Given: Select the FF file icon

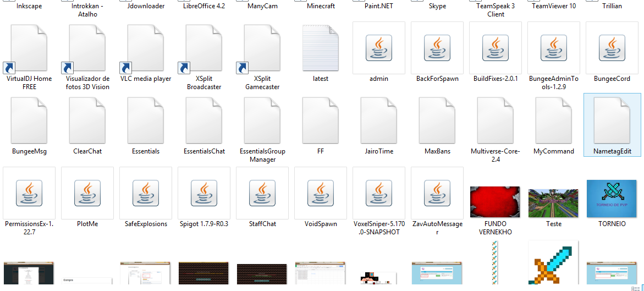Looking at the screenshot, I should coord(321,120).
